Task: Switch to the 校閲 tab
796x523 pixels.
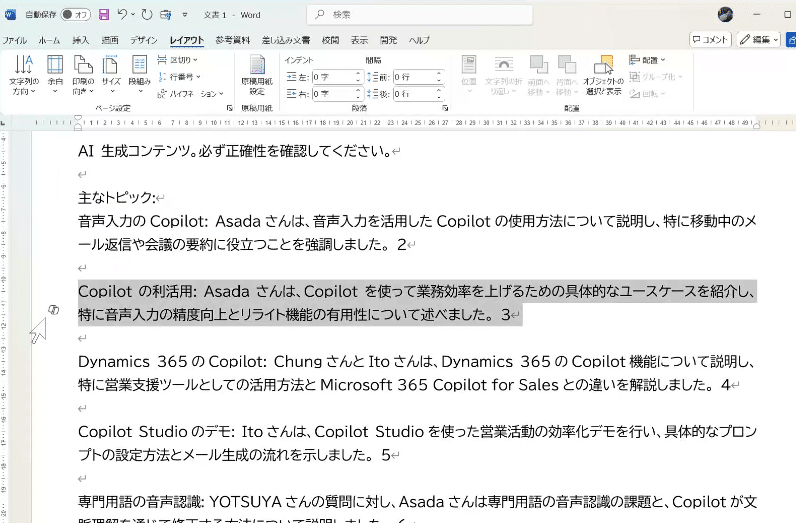Action: coord(330,40)
